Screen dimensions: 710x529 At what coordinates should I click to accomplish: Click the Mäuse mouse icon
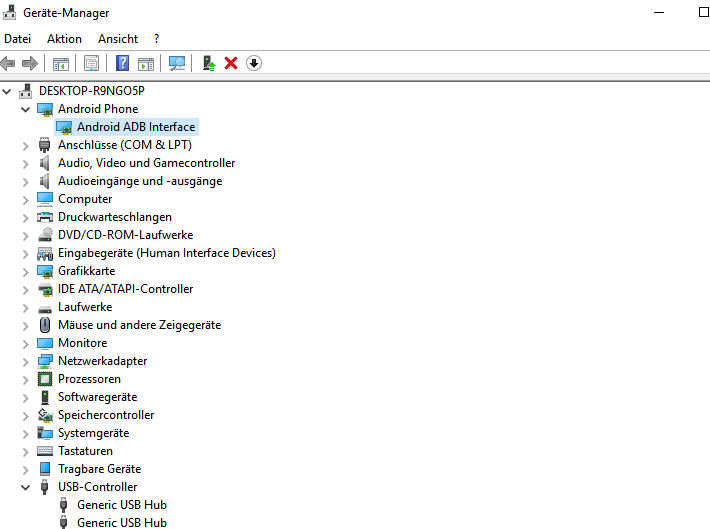coord(44,325)
